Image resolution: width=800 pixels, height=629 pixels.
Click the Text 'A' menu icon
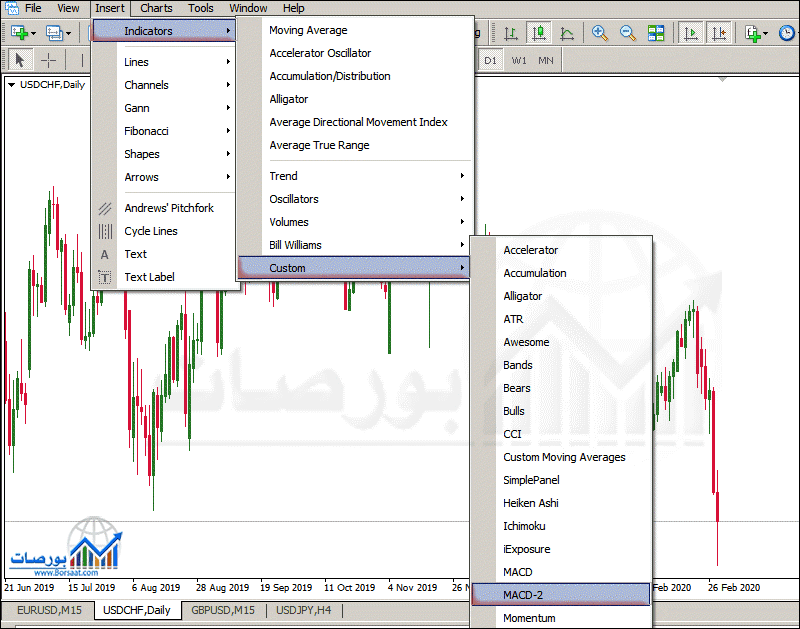(105, 254)
